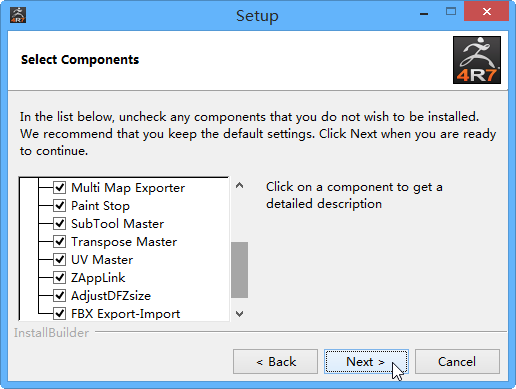Uncheck the Paint Stop checkbox

(59, 205)
